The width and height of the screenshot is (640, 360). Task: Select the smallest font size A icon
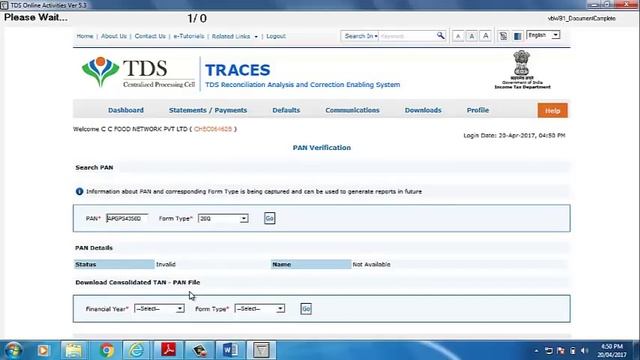click(x=458, y=36)
